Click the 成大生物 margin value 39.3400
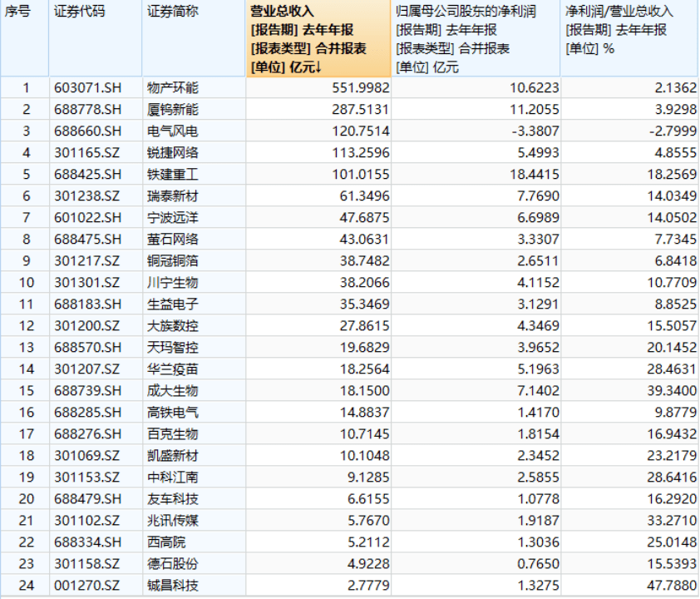700x599 pixels. (x=668, y=391)
